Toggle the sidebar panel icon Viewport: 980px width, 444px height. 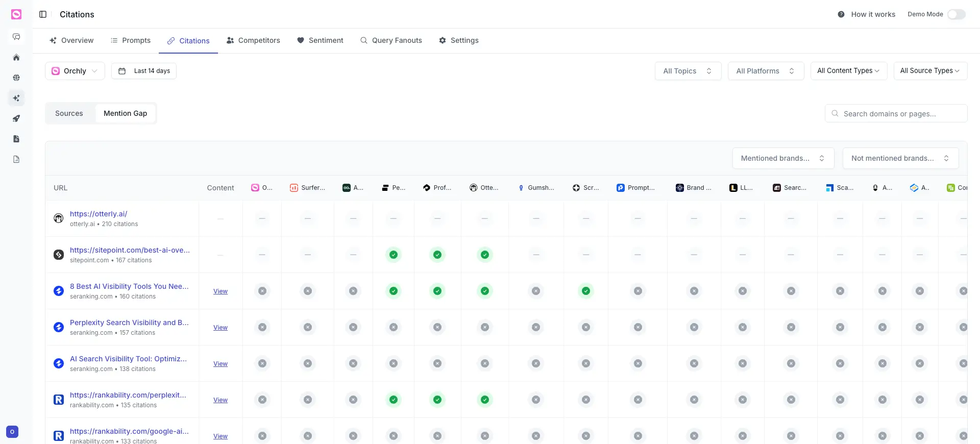[x=43, y=14]
